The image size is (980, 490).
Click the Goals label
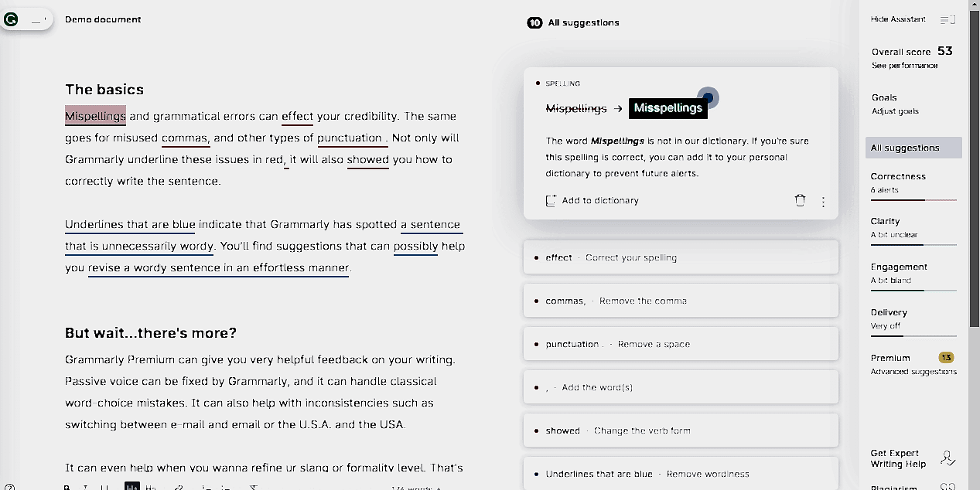pos(884,97)
